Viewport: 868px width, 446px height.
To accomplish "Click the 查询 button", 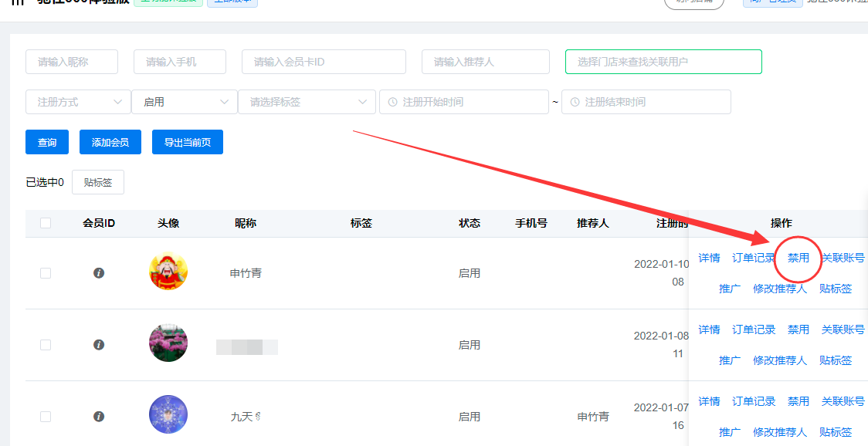I will pyautogui.click(x=47, y=142).
